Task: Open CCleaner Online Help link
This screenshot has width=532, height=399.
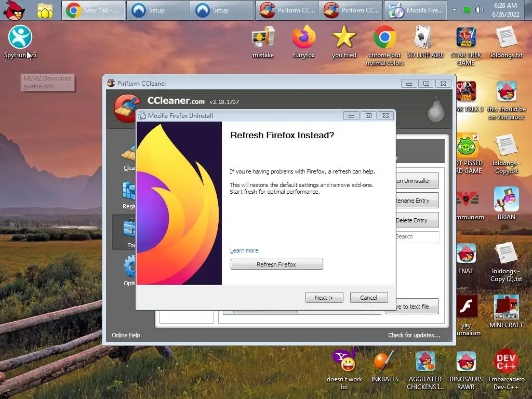Action: coord(126,335)
